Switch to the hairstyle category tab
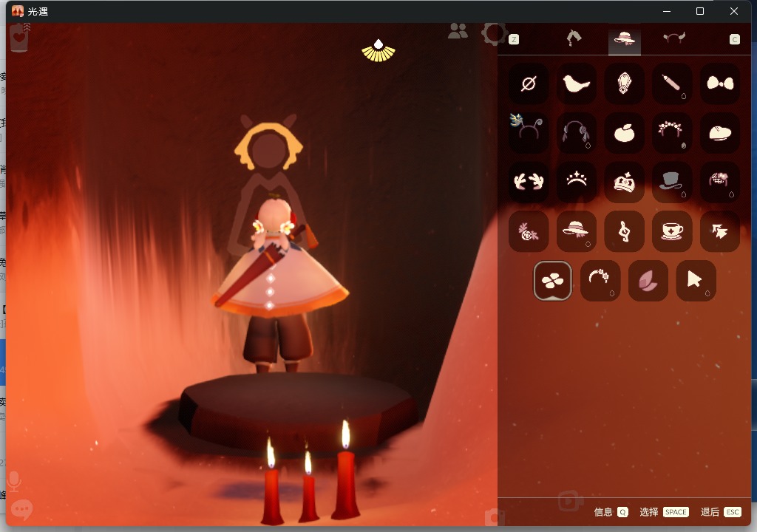757x532 pixels. [x=574, y=38]
